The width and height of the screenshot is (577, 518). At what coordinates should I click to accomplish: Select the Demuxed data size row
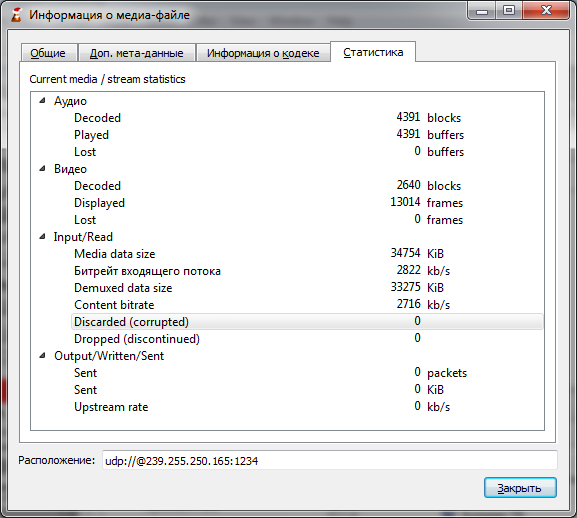pos(307,288)
